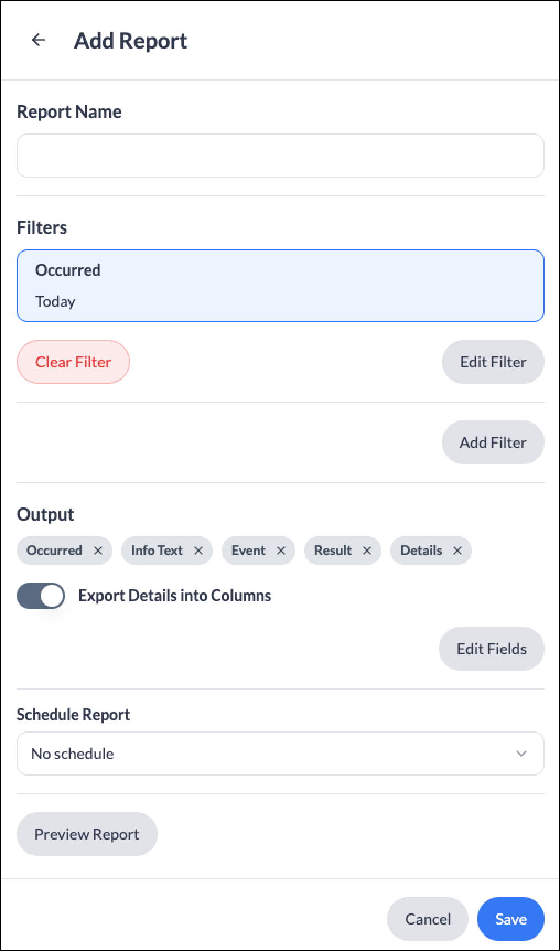Cancel adding the report

428,919
